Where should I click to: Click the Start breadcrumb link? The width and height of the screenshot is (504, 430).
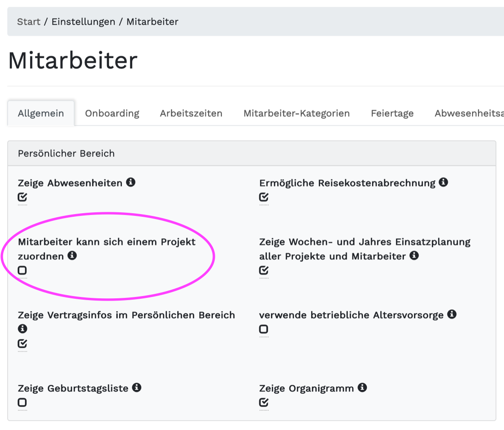pyautogui.click(x=29, y=21)
